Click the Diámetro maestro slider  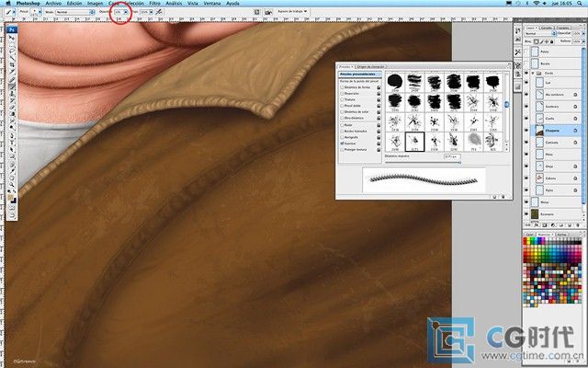423,162
